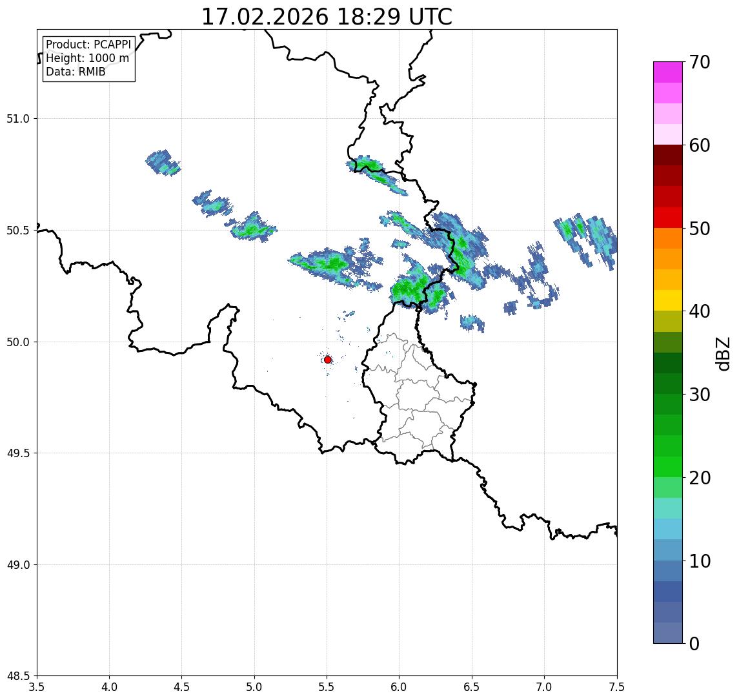Click the colorbar tick label 10

pyautogui.click(x=700, y=561)
